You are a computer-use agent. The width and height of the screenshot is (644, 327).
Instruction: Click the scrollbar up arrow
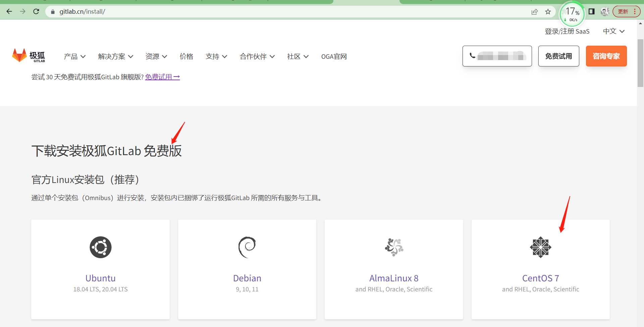point(641,23)
